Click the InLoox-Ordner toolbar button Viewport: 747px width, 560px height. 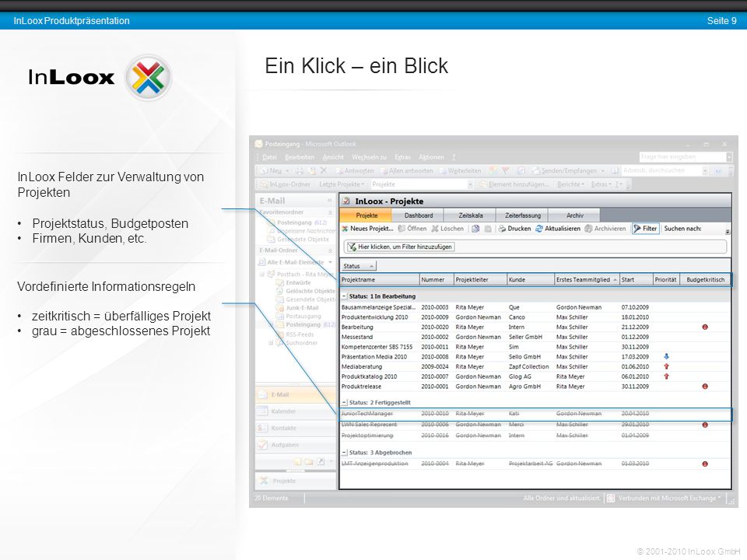(285, 184)
